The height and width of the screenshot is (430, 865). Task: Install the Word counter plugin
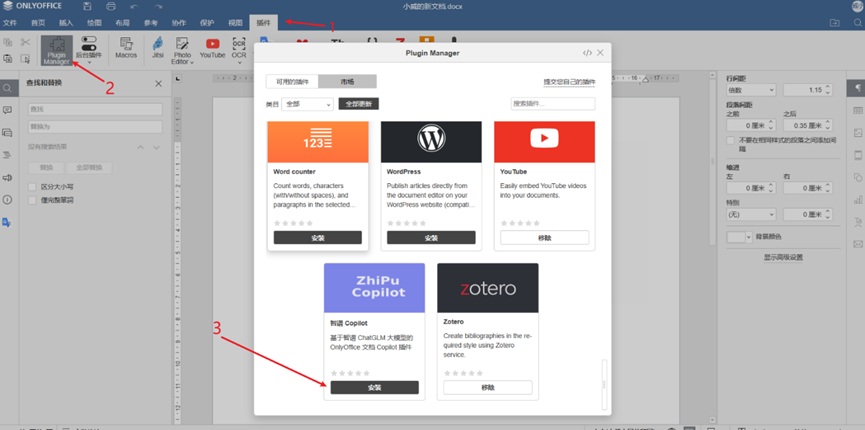click(x=318, y=238)
